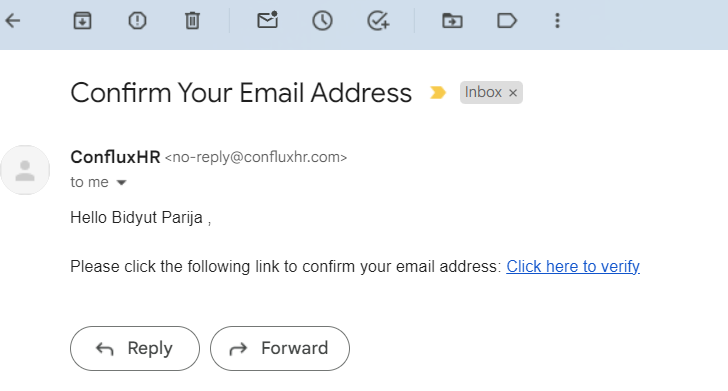Image resolution: width=728 pixels, height=391 pixels.
Task: Open the More options three-dot menu
Action: pos(557,20)
